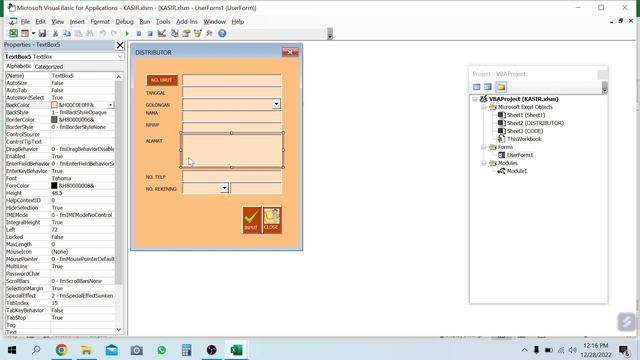Image resolution: width=640 pixels, height=360 pixels.
Task: Open the Insert menu
Action: 77,22
